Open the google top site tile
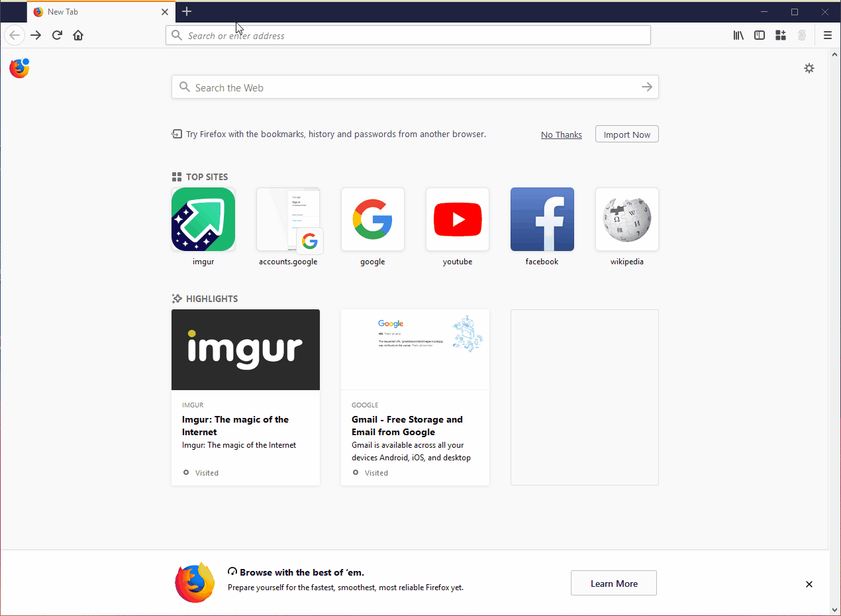 coord(373,219)
